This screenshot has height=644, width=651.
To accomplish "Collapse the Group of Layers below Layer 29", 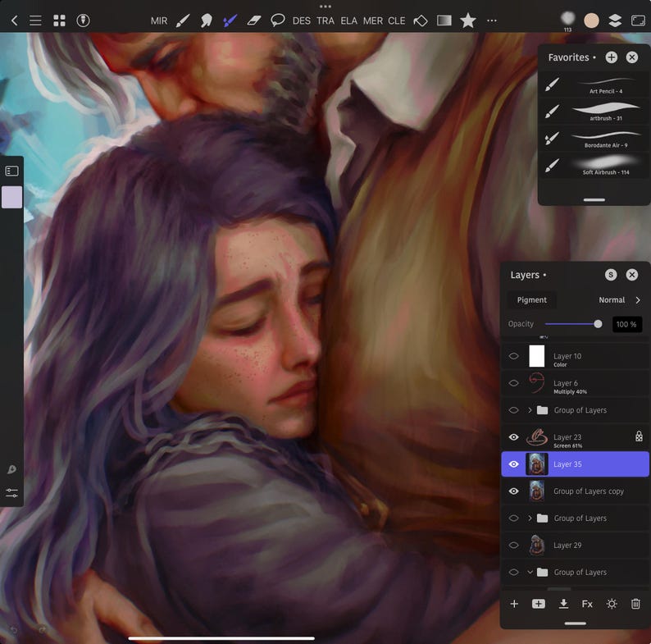I will point(530,572).
